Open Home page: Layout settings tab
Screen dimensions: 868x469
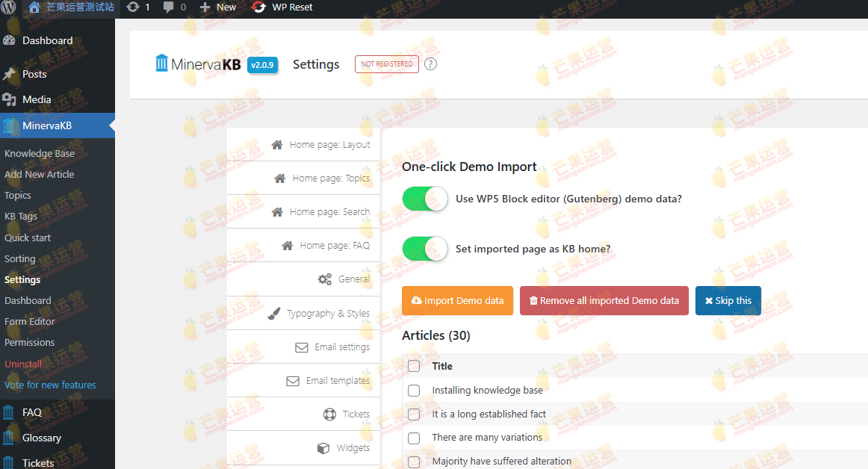(x=303, y=145)
